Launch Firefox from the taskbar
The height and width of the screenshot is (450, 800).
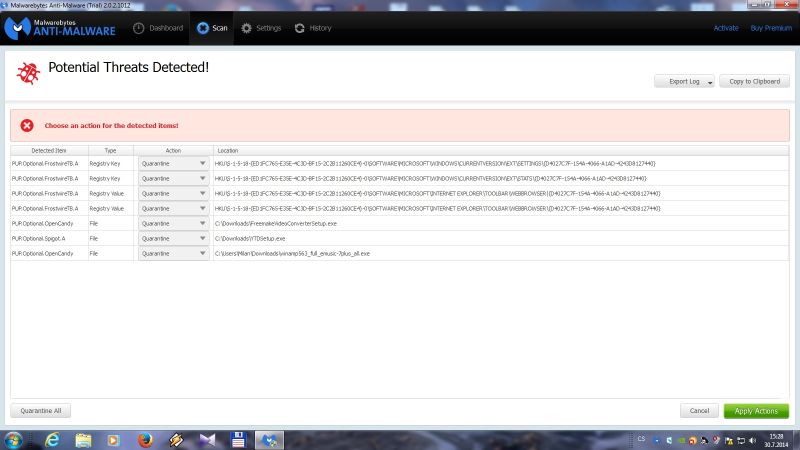point(145,439)
